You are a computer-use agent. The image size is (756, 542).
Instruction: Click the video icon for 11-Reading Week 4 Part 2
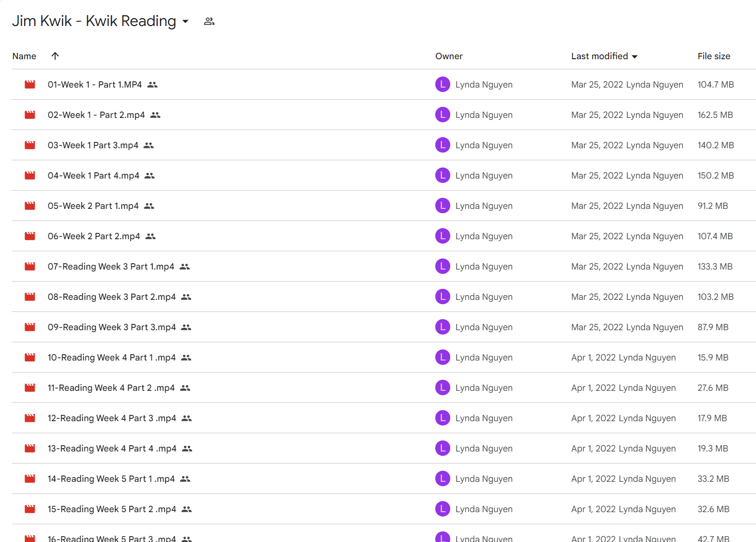tap(30, 387)
